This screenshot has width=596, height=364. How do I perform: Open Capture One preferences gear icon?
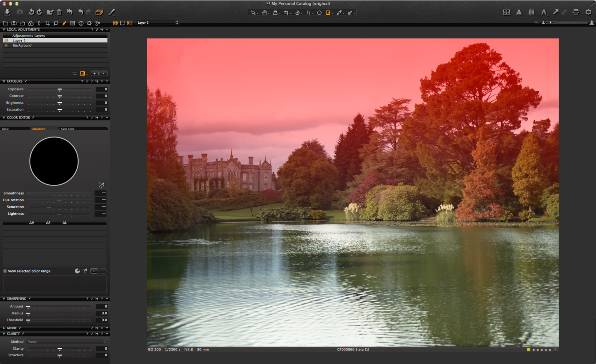(x=589, y=12)
